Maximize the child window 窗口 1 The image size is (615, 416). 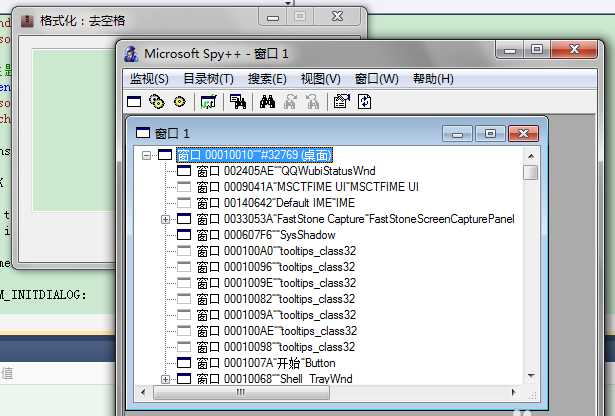pyautogui.click(x=490, y=134)
